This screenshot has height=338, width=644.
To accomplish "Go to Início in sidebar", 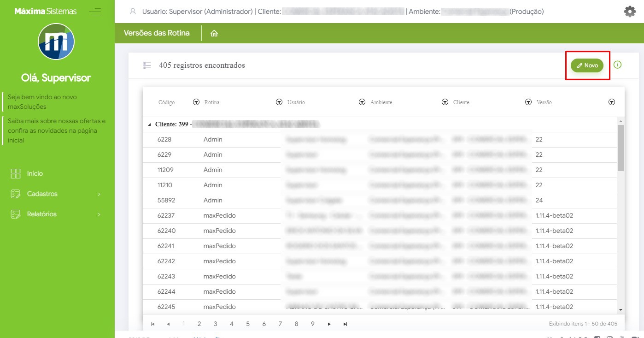I will tap(35, 174).
